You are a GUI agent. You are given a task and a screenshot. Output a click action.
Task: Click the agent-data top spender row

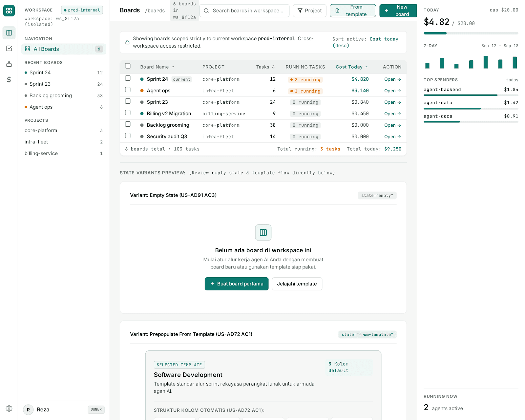tap(471, 104)
